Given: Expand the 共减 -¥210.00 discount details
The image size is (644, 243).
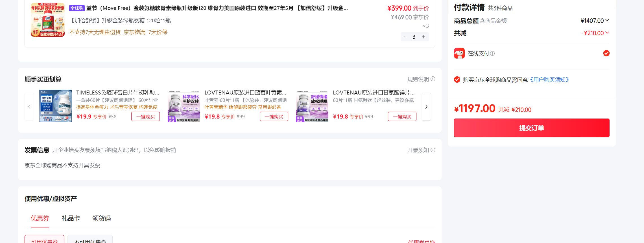Looking at the screenshot, I should [x=607, y=33].
